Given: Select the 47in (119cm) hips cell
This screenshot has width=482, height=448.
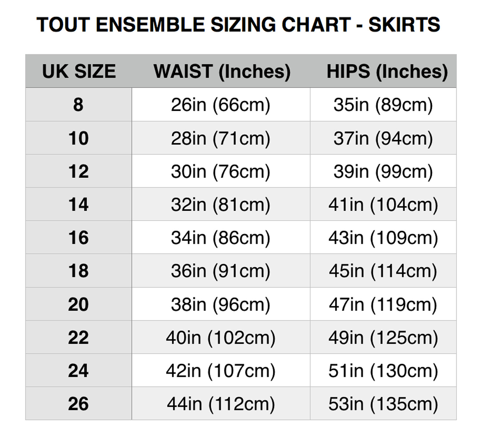Looking at the screenshot, I should tap(383, 304).
